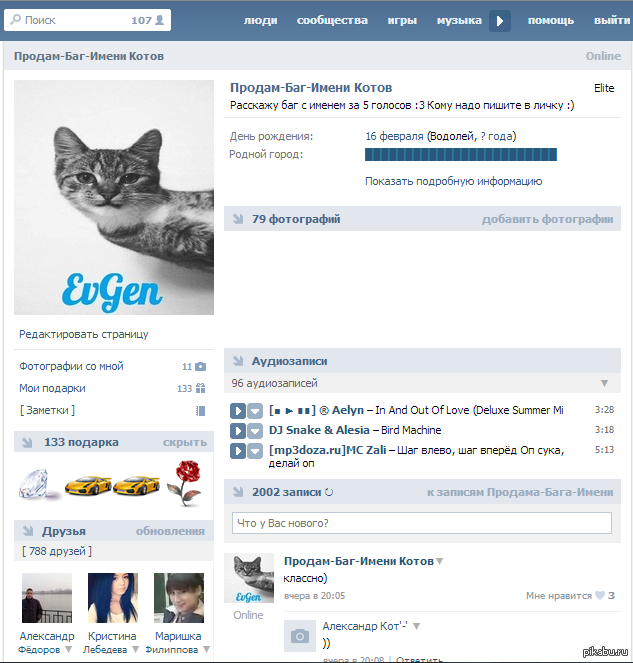Collapse the Друзья section arrow
Image resolution: width=633 pixels, height=663 pixels.
click(x=28, y=531)
